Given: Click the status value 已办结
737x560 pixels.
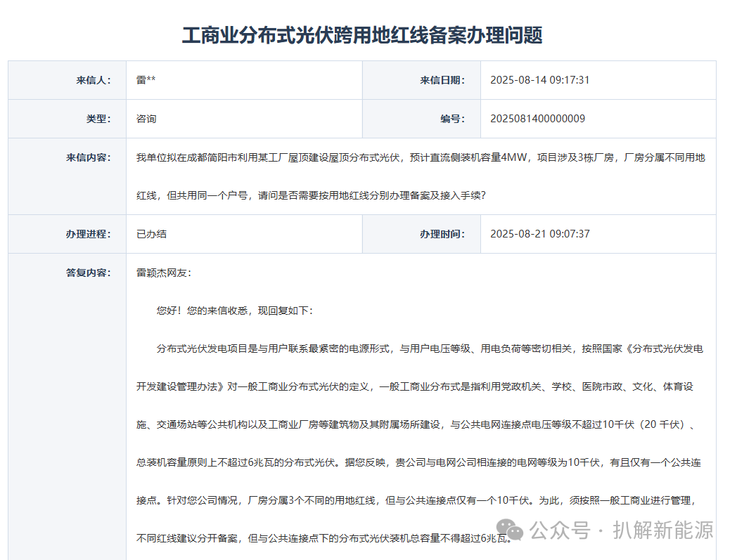Looking at the screenshot, I should pyautogui.click(x=150, y=234).
